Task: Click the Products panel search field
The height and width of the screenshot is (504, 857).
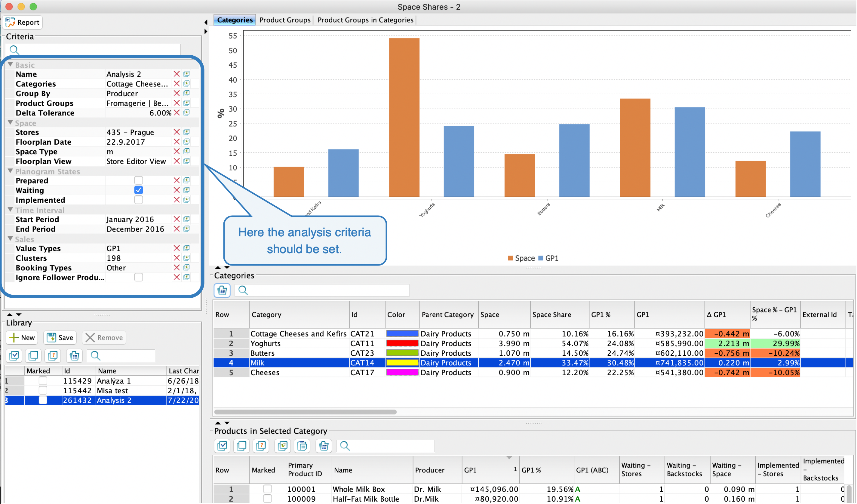Action: point(385,446)
